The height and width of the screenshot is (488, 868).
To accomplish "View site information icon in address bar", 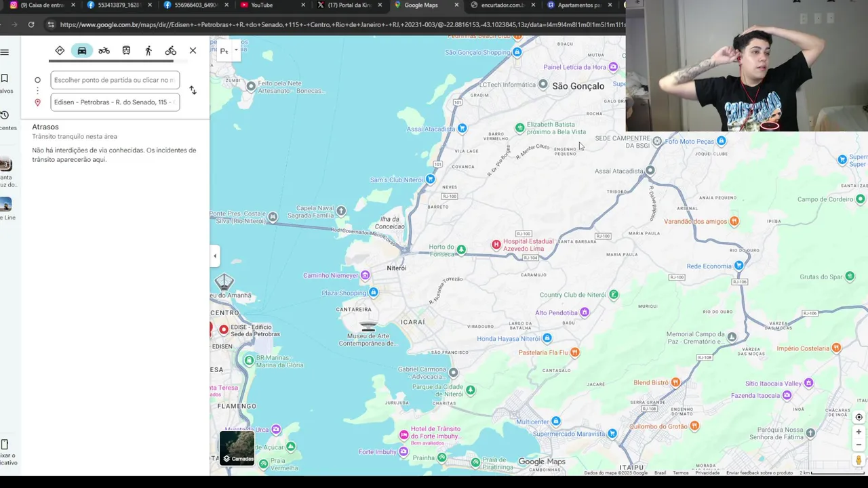I will [x=50, y=24].
